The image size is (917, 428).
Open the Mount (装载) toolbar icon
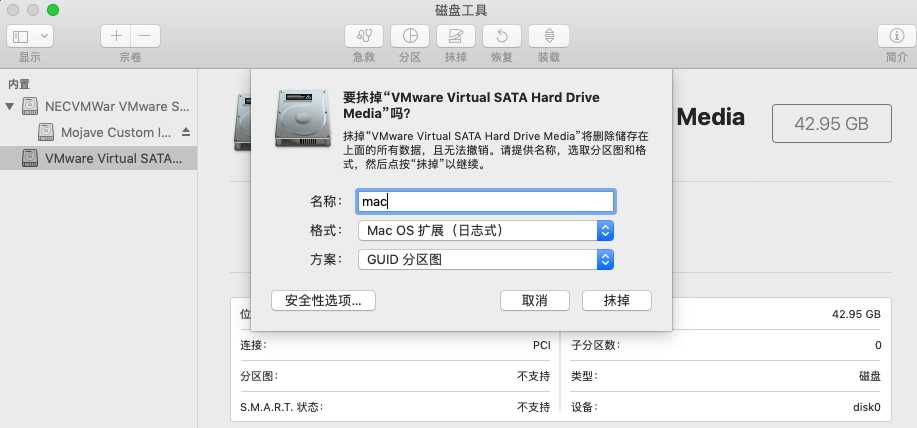(549, 36)
